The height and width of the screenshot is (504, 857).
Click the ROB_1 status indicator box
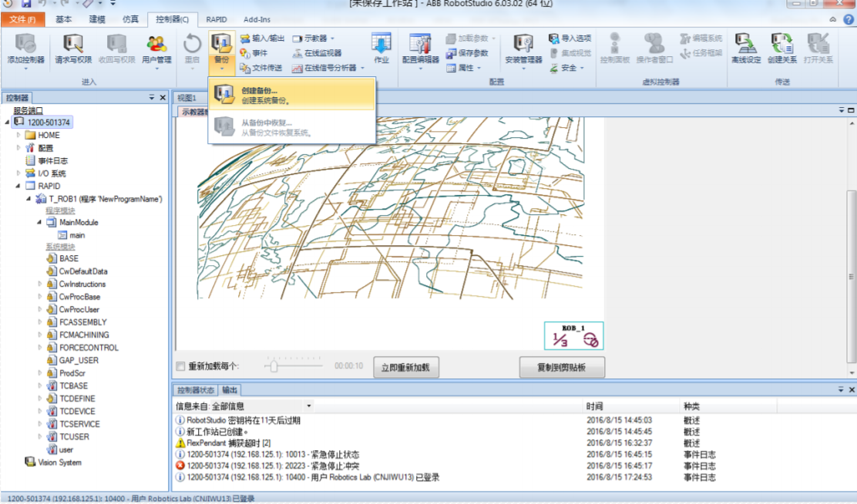[x=574, y=336]
